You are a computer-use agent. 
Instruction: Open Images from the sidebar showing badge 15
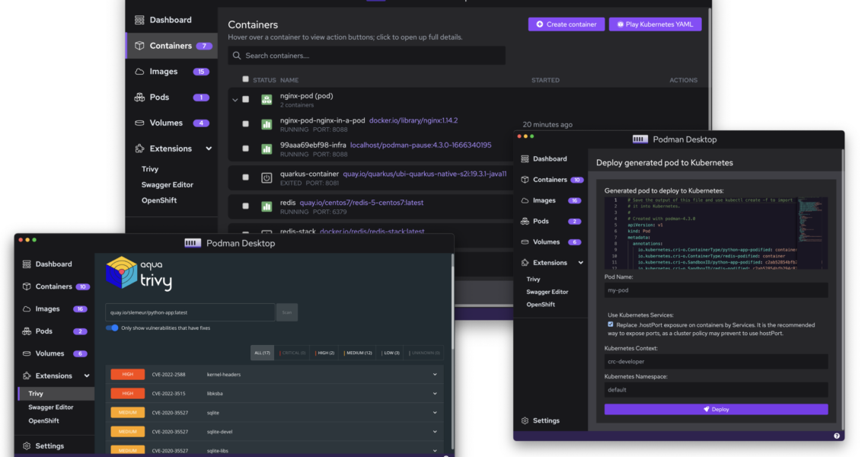163,72
